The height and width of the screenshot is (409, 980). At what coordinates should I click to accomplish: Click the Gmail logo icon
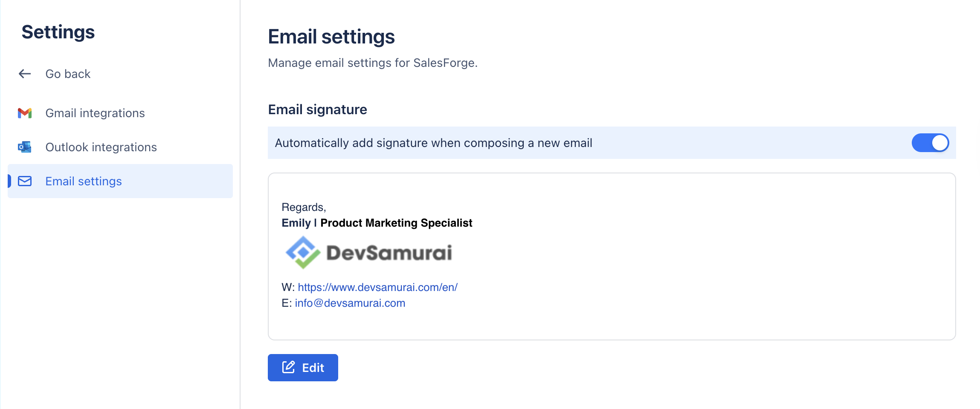tap(25, 113)
